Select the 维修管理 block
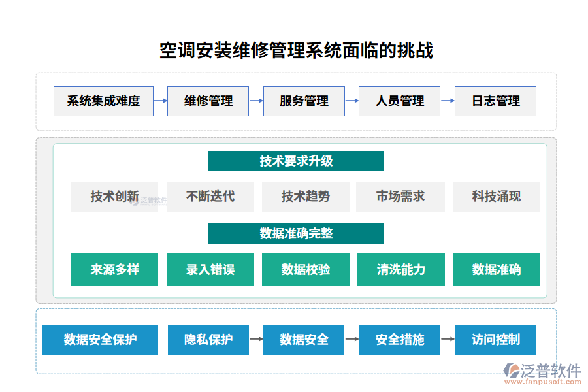588x392 pixels. point(208,101)
